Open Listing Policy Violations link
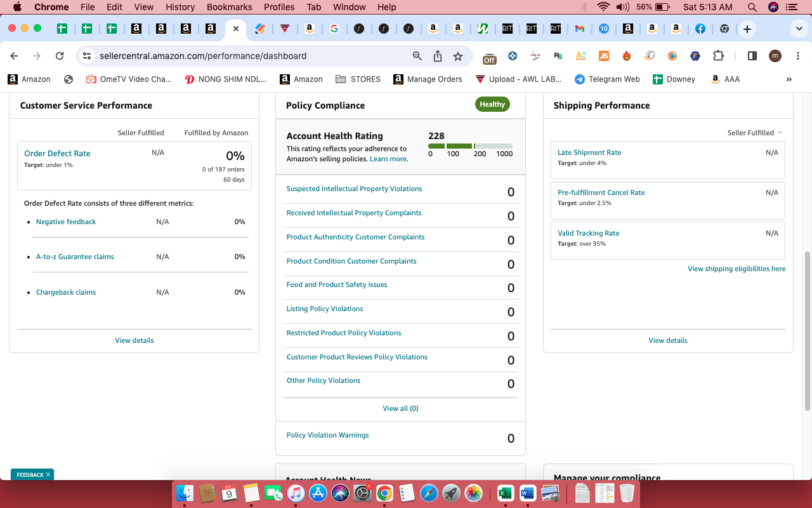The height and width of the screenshot is (508, 812). pyautogui.click(x=325, y=309)
